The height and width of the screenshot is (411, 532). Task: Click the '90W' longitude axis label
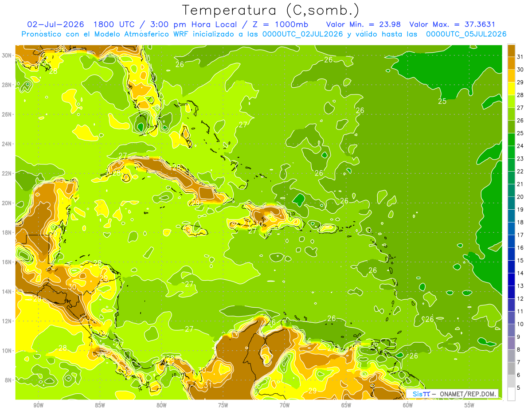click(x=39, y=405)
